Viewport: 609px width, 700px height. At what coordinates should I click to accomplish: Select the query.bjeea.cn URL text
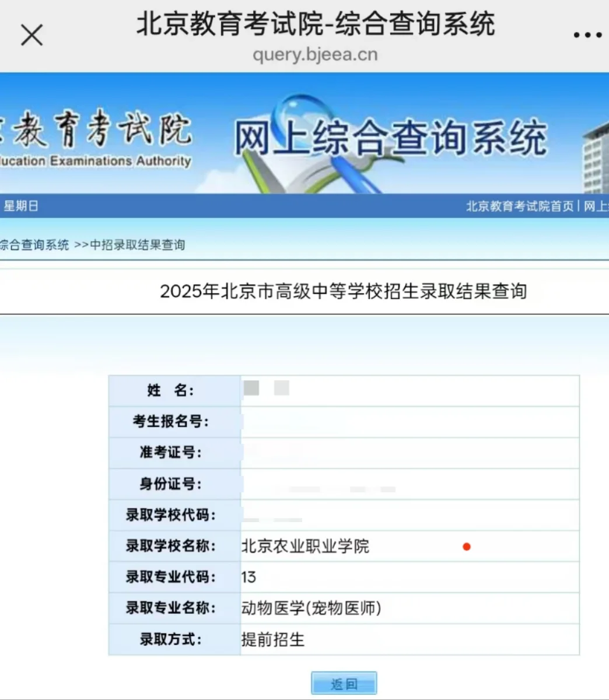click(315, 55)
